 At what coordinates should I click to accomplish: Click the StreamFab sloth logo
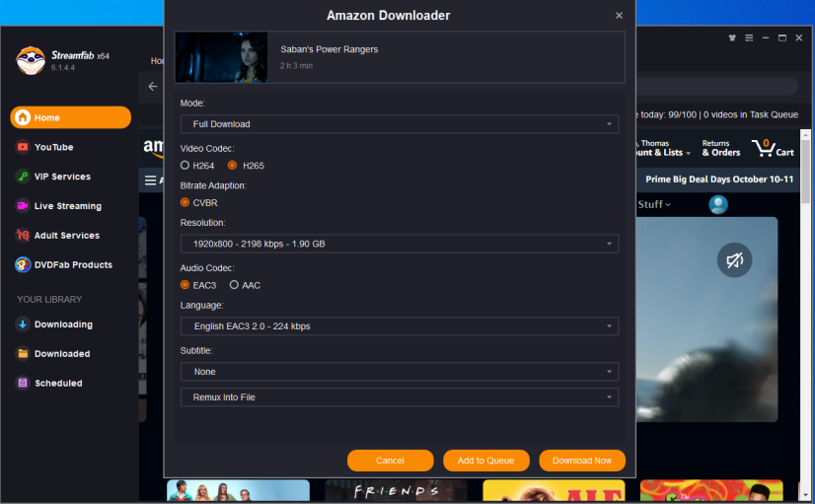click(x=31, y=61)
